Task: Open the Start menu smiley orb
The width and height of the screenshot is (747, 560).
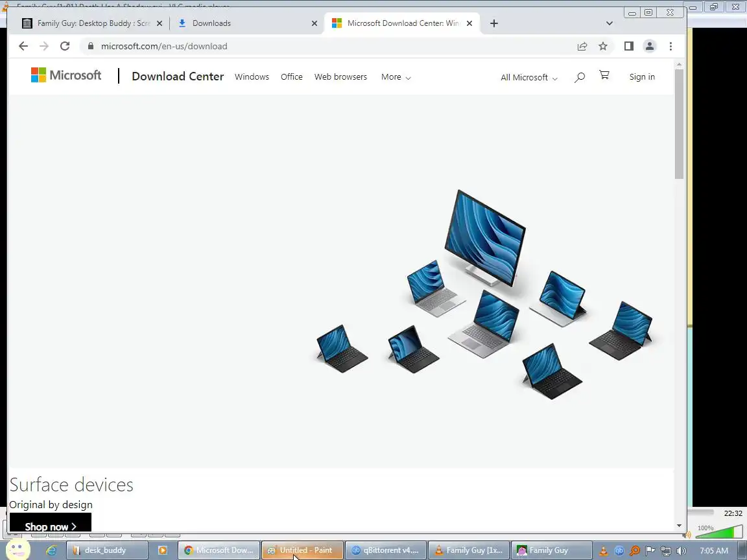Action: [17, 550]
